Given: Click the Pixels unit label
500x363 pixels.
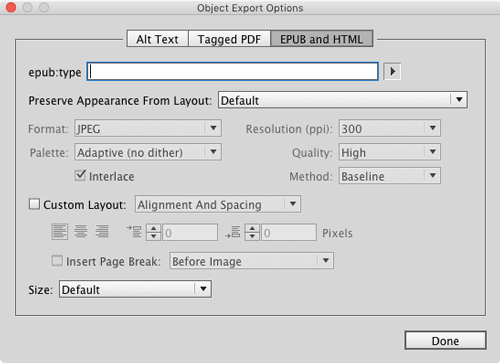Looking at the screenshot, I should click(x=337, y=233).
